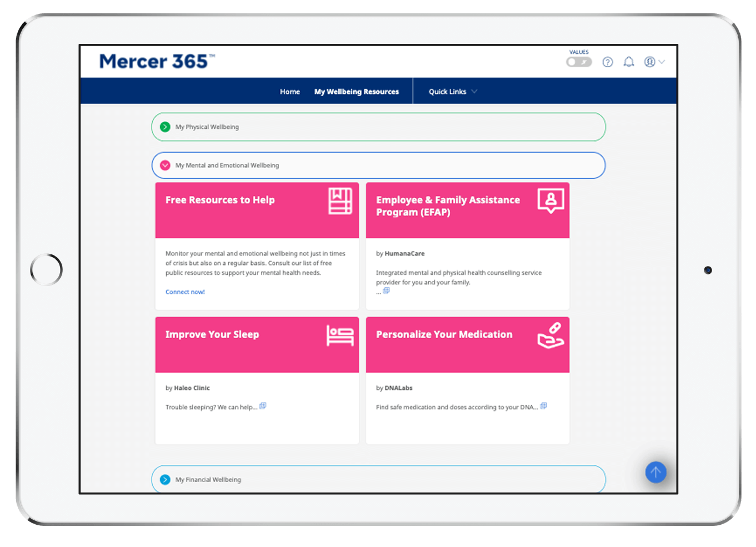Expand the Quick Links chevron
The height and width of the screenshot is (547, 756).
tap(474, 92)
